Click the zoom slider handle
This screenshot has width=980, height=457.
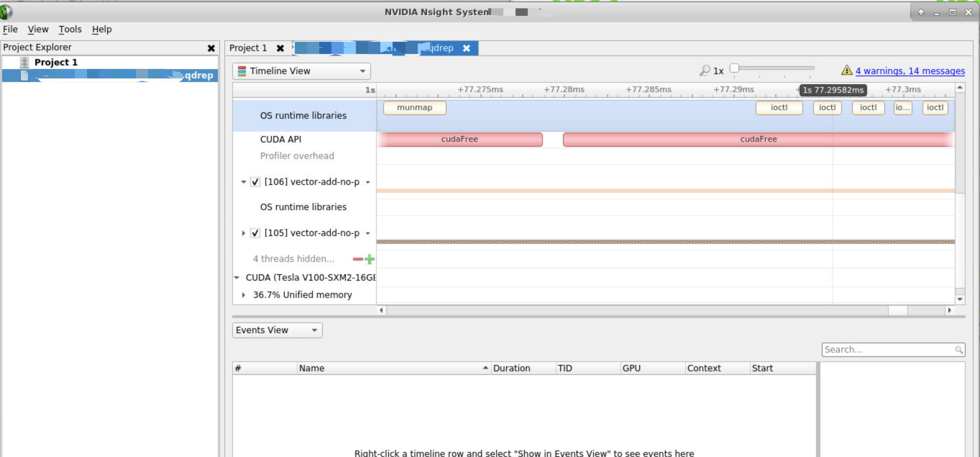[x=734, y=68]
